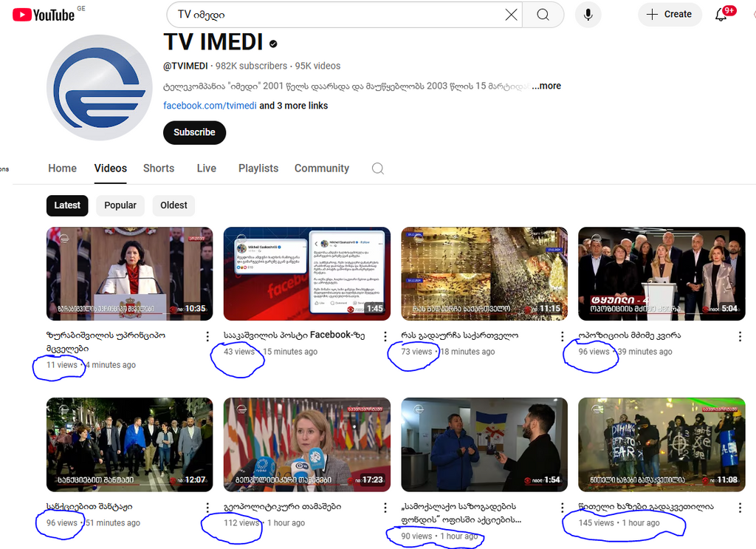Switch to the Shorts tab

pos(159,168)
